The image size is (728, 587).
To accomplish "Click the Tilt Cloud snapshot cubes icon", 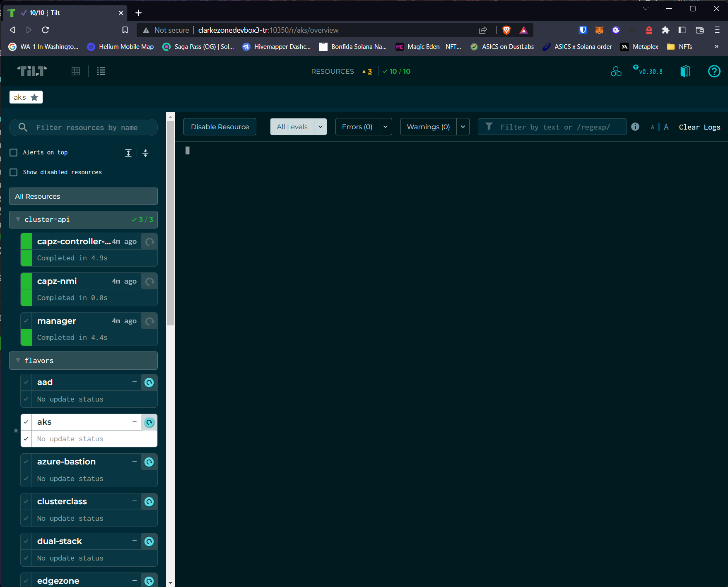I will 616,71.
